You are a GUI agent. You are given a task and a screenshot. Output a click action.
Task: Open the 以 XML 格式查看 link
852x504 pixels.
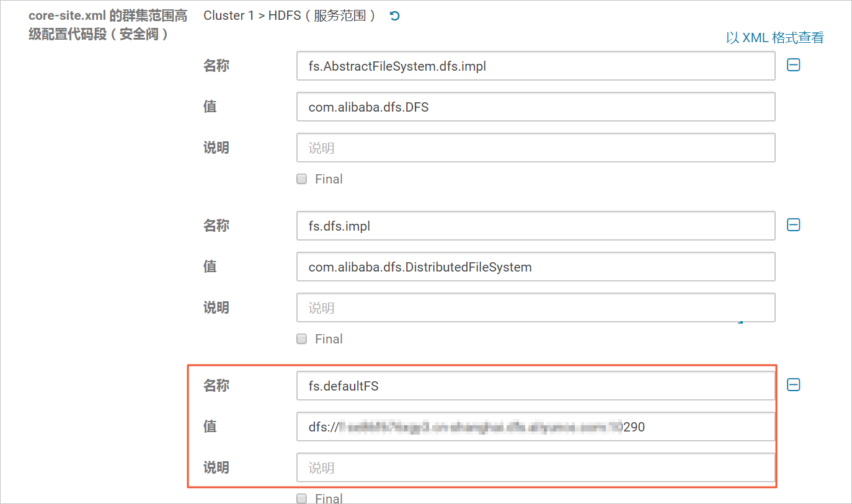pyautogui.click(x=774, y=38)
